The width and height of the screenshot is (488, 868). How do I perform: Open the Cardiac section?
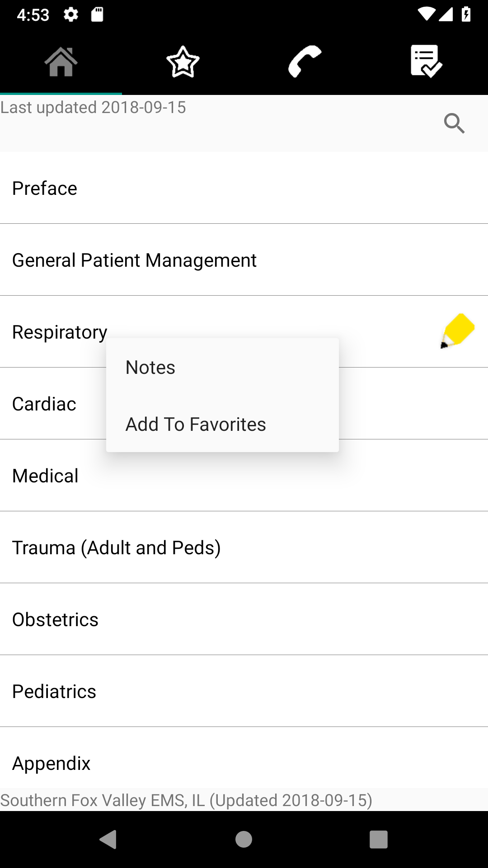pyautogui.click(x=44, y=404)
